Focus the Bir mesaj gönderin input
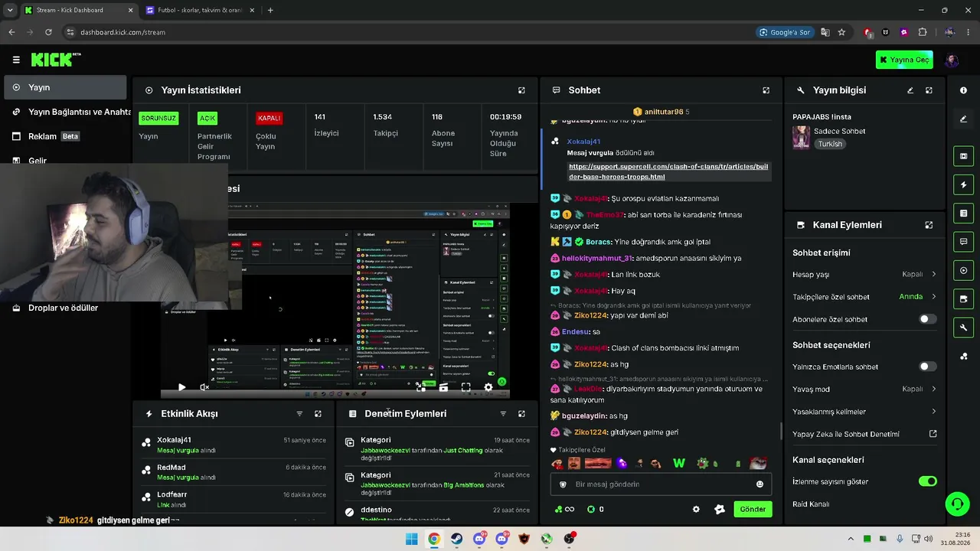The width and height of the screenshot is (980, 551). (661, 484)
